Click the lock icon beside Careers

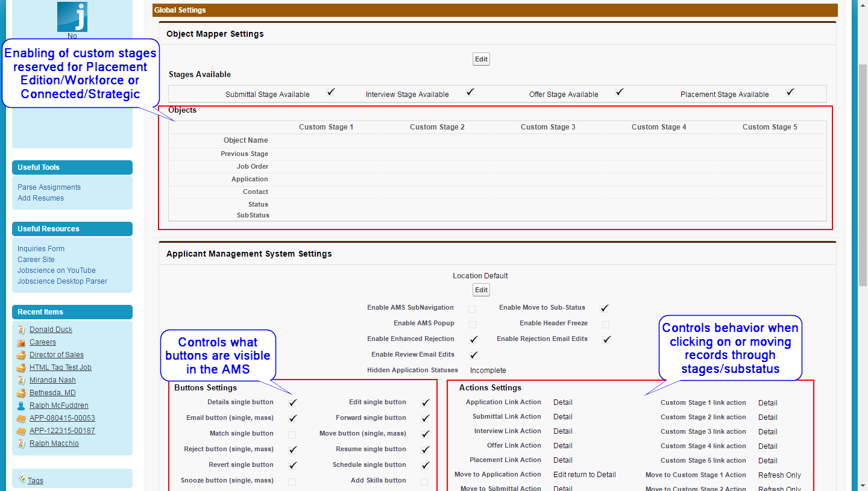(20, 342)
